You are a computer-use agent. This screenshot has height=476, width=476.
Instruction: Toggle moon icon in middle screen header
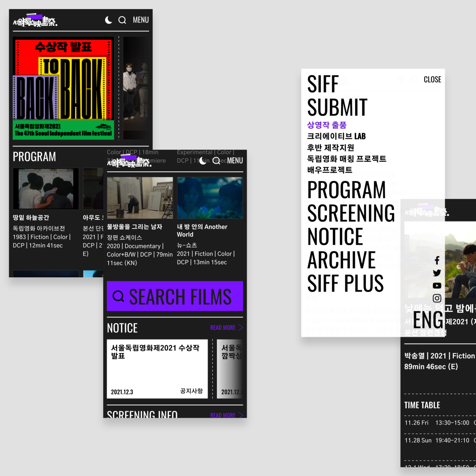(x=203, y=161)
